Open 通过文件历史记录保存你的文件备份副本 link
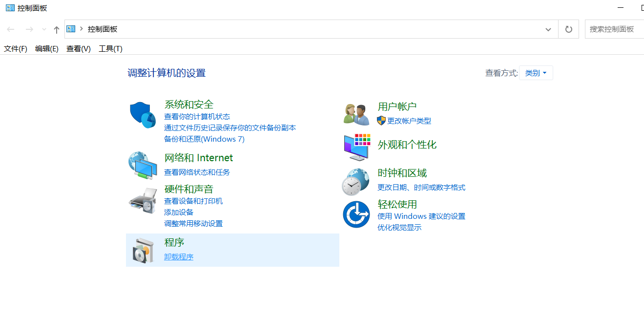The height and width of the screenshot is (318, 644). [230, 127]
